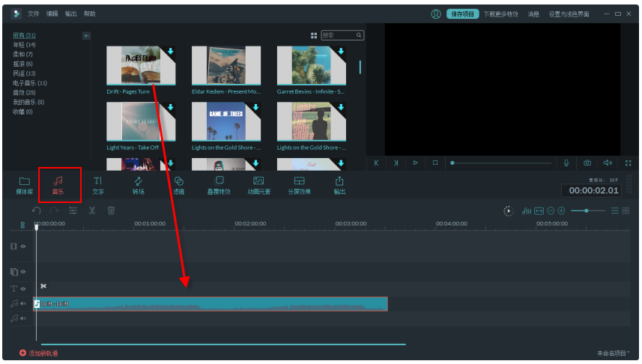Click the undo arrow in timeline toolbar
The image size is (642, 364).
click(x=36, y=210)
